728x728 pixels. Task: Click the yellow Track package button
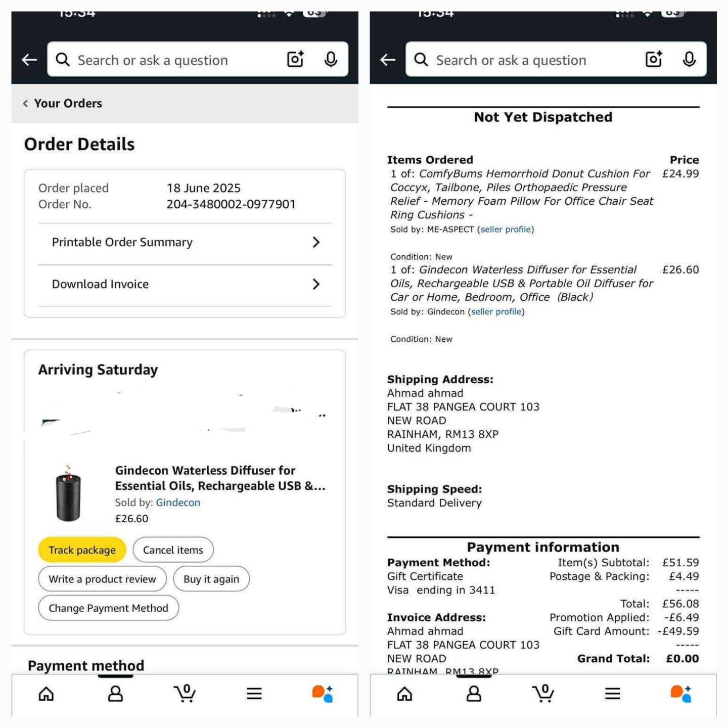coord(82,550)
